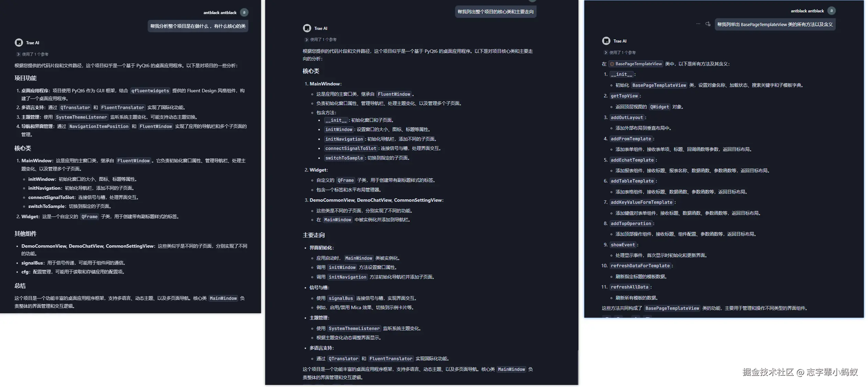Click user avatar above 帮我分析整个项目 message
Image resolution: width=868 pixels, height=387 pixels.
(244, 12)
